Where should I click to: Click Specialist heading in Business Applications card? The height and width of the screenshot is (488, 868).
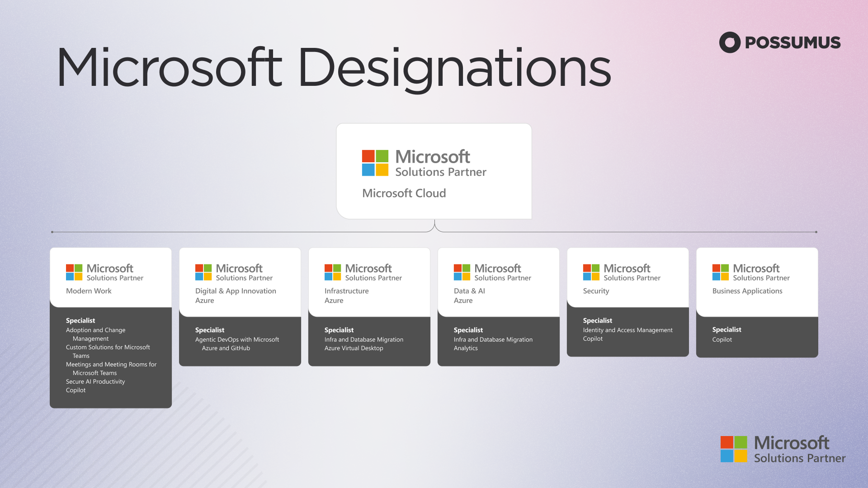[x=726, y=330]
